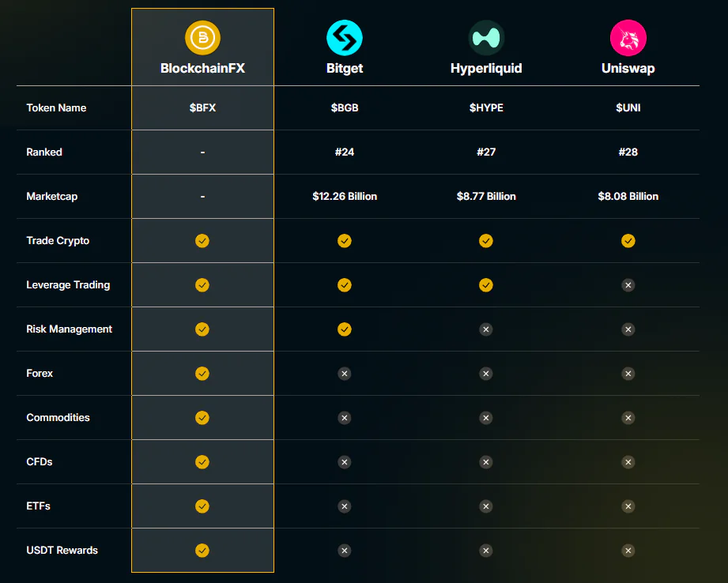Viewport: 728px width, 583px height.
Task: Click the BlockchainFX gold coin logo
Action: coord(202,38)
